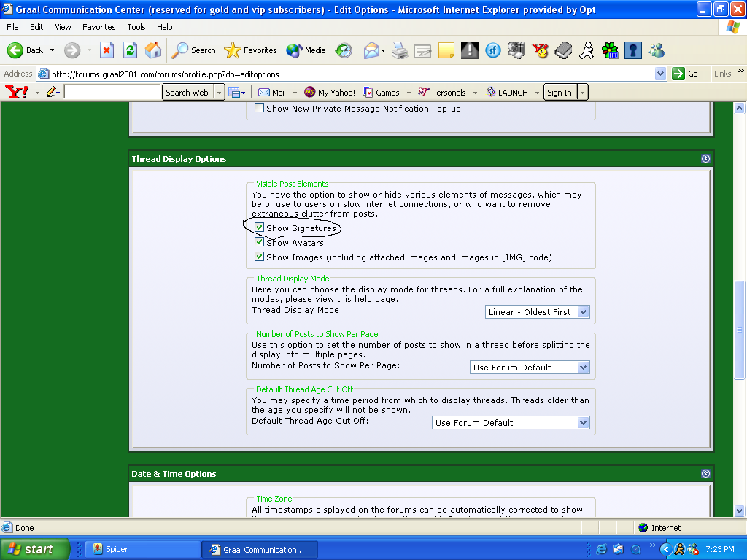Open the Thread Display Mode dropdown

pos(538,312)
